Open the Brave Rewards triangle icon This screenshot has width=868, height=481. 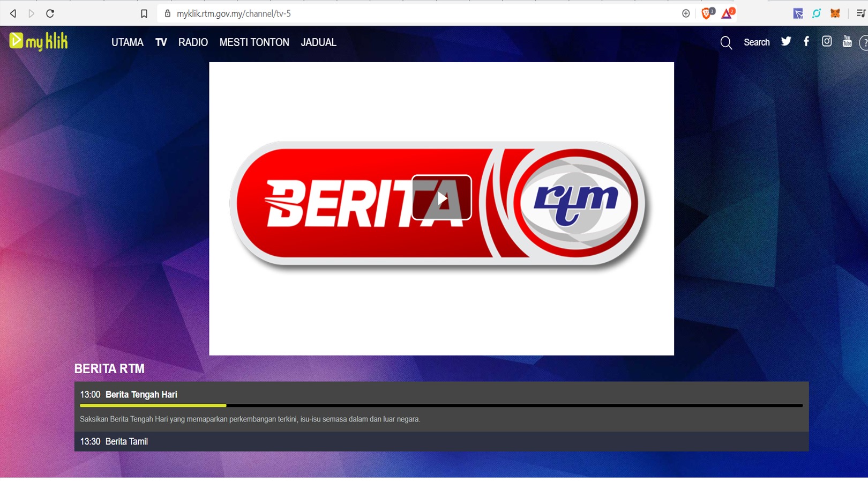[728, 13]
